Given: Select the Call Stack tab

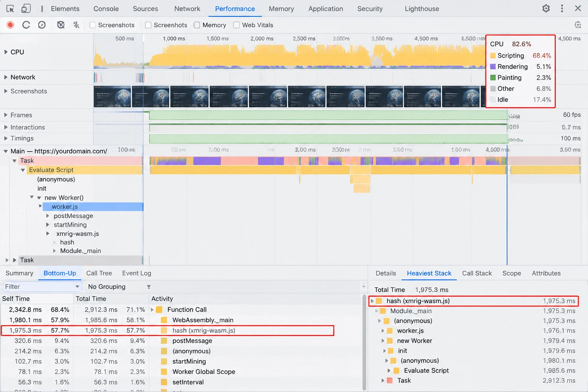Looking at the screenshot, I should click(477, 273).
